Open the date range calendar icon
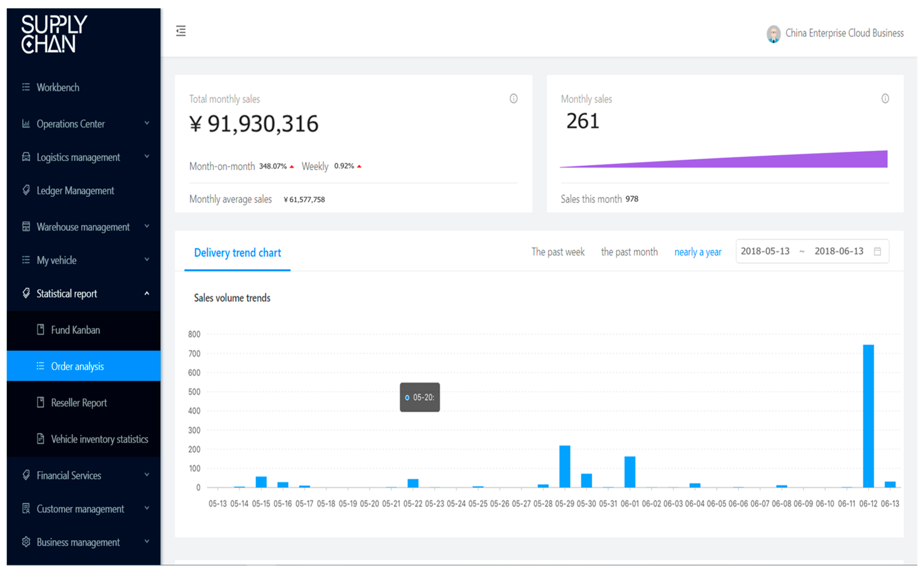 click(x=877, y=251)
